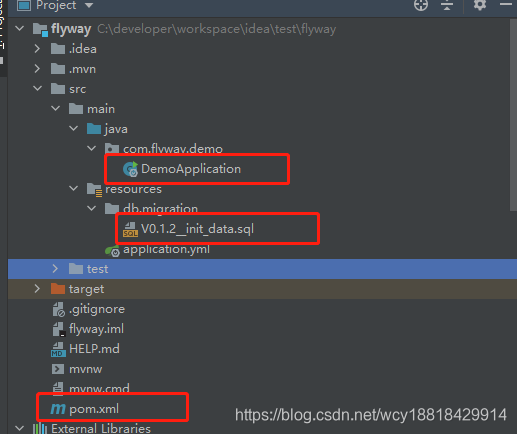Click the Collapse All icon
This screenshot has width=517, height=434.
(447, 5)
